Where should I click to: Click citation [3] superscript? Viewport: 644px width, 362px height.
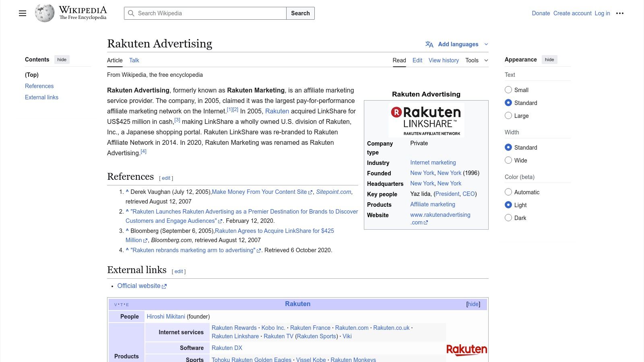(x=177, y=120)
